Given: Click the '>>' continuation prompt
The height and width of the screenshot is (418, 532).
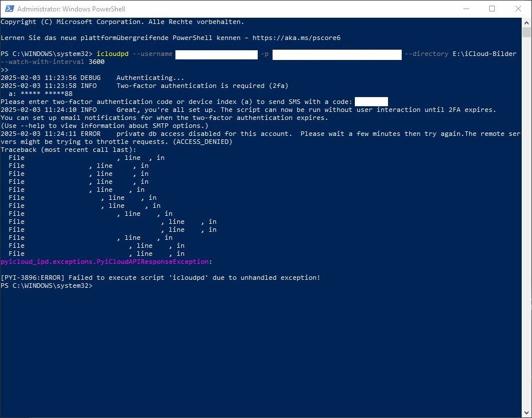Looking at the screenshot, I should point(5,70).
